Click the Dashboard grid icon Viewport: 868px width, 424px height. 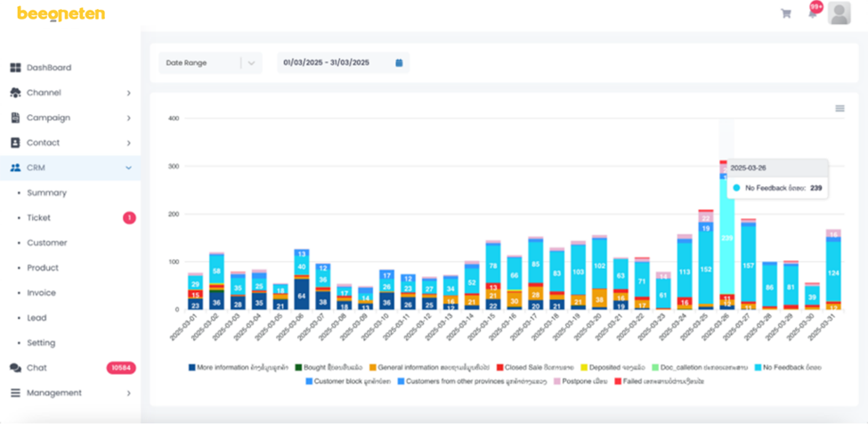click(x=15, y=68)
